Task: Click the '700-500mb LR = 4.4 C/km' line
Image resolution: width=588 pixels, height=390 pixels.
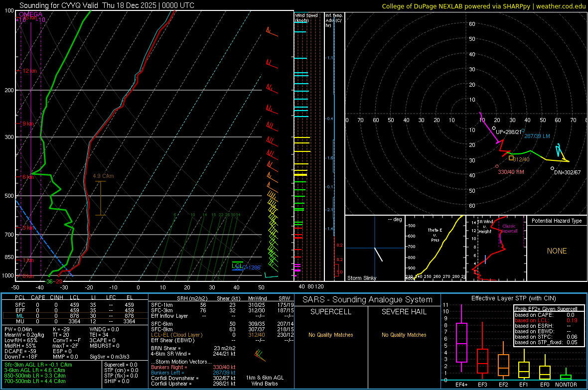Action: tap(35, 381)
